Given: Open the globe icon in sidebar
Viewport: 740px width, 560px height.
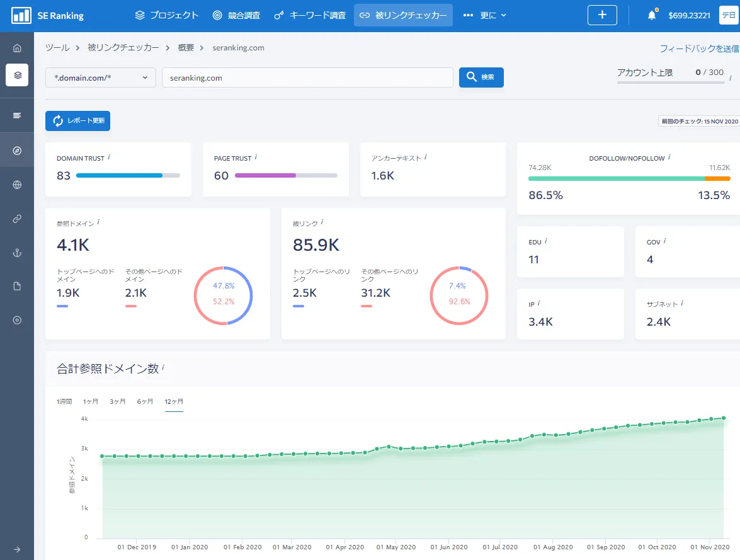Looking at the screenshot, I should (x=17, y=185).
